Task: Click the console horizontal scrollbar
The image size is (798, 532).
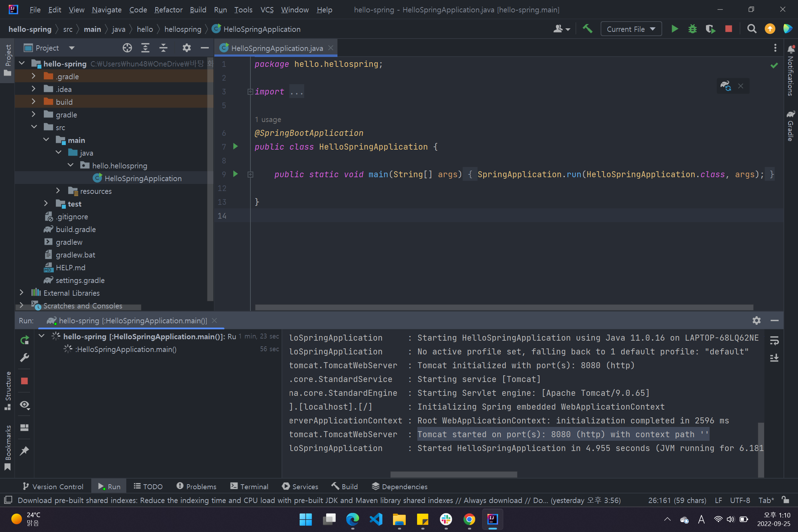Action: click(x=453, y=474)
